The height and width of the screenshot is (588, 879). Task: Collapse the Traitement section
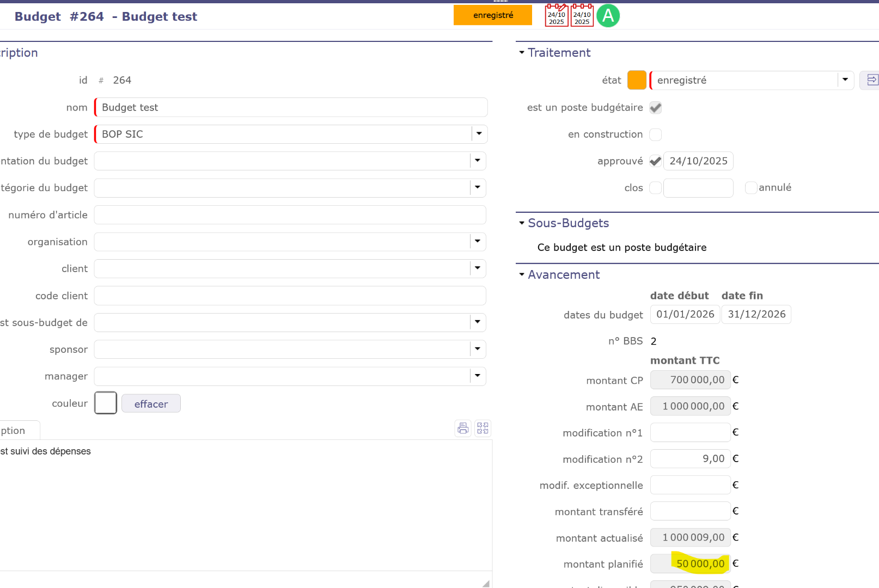(522, 53)
